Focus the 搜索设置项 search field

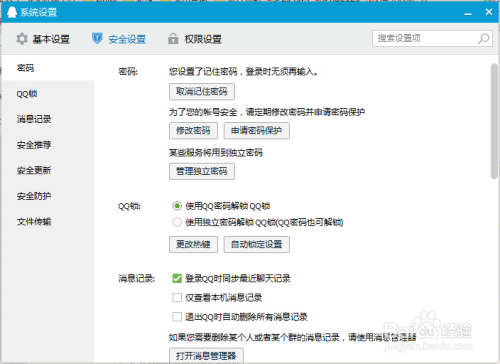coord(432,39)
